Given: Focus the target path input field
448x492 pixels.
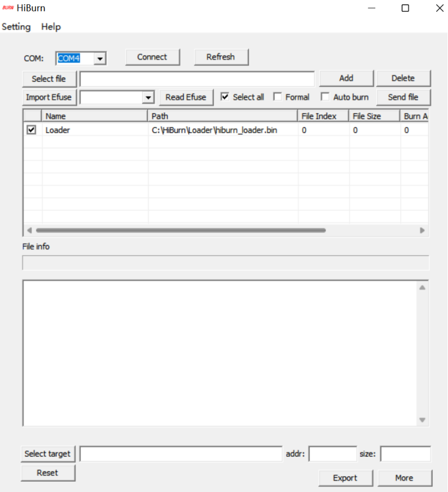Looking at the screenshot, I should coord(181,454).
